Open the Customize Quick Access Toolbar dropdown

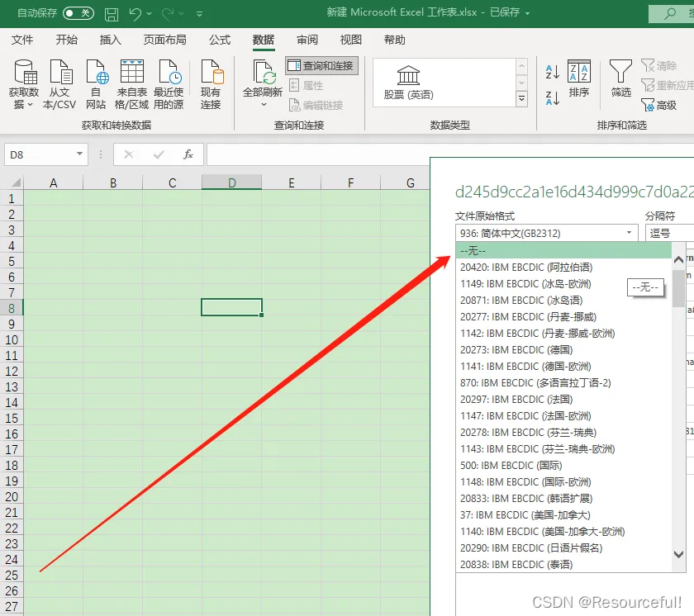coord(200,14)
